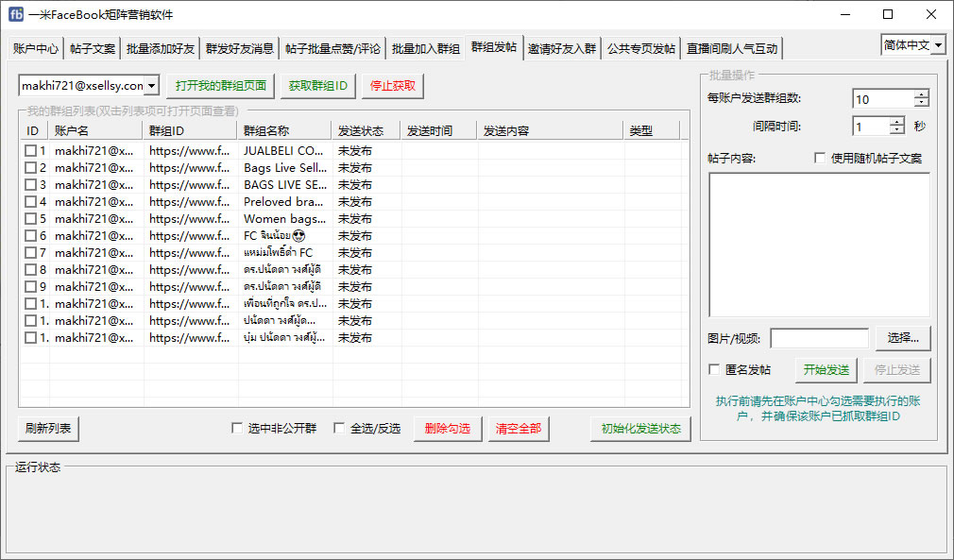Decrease 间隔时间 with down arrow

896,130
